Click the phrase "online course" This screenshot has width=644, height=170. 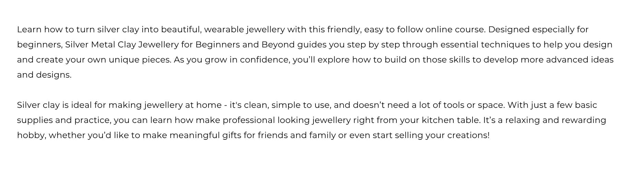click(x=455, y=30)
